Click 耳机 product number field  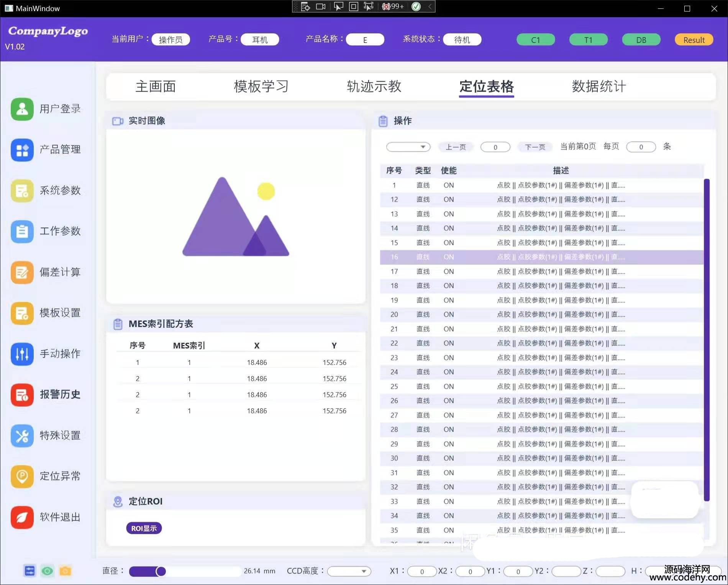click(x=260, y=40)
